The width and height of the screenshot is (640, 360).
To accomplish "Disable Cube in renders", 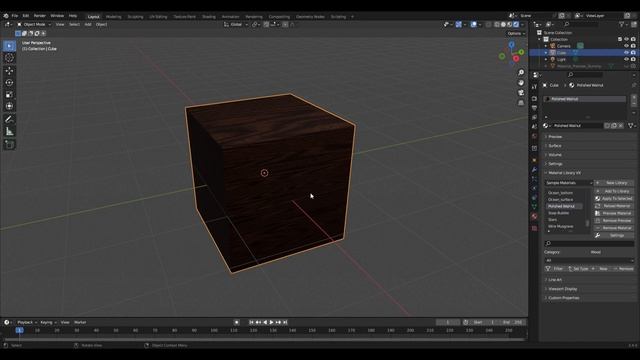I will click(x=633, y=53).
